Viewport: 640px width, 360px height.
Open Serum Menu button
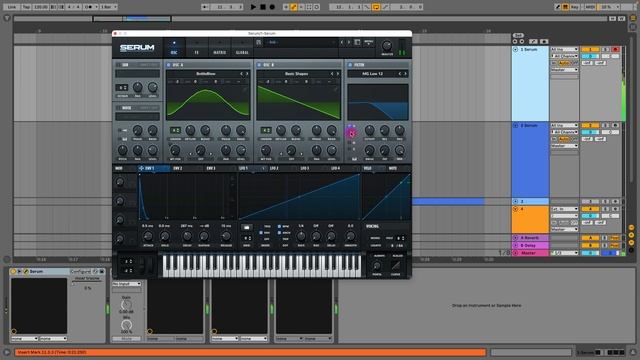click(368, 42)
